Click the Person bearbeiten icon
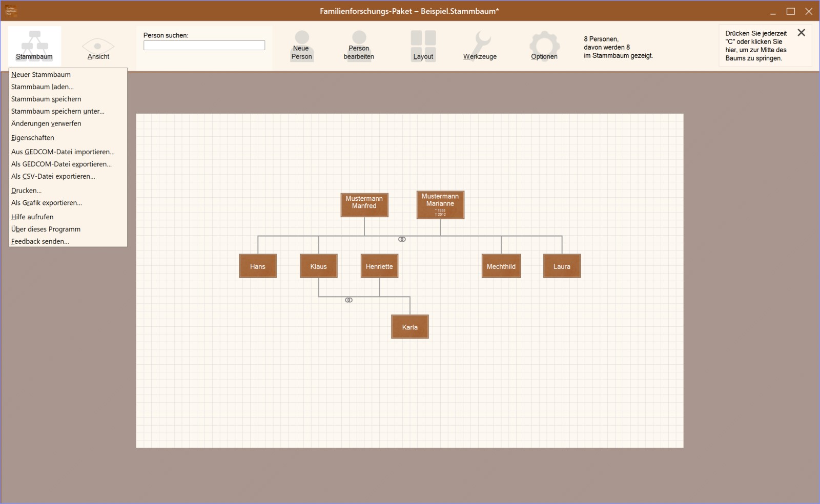This screenshot has width=820, height=504. [359, 38]
